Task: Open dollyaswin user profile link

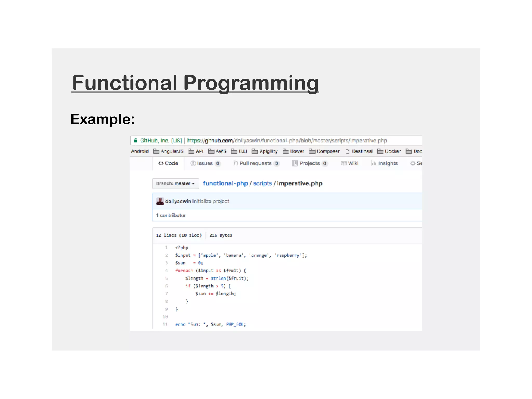Action: pyautogui.click(x=178, y=201)
